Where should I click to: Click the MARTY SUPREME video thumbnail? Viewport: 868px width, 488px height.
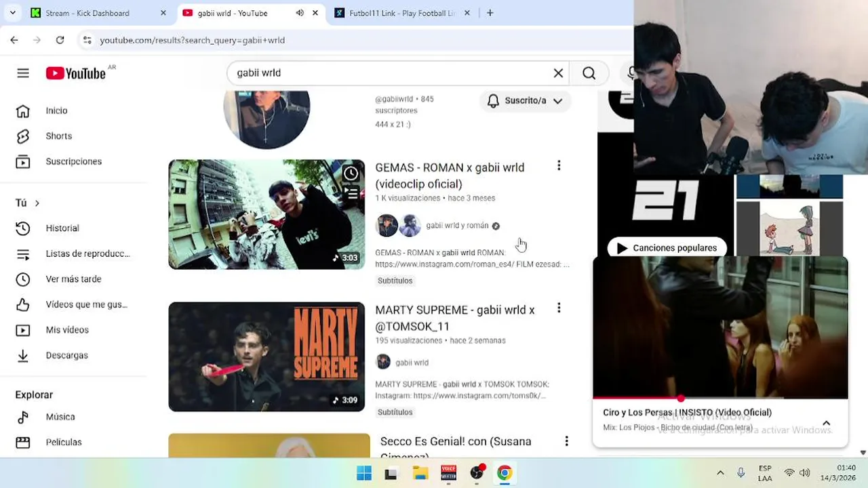[267, 357]
